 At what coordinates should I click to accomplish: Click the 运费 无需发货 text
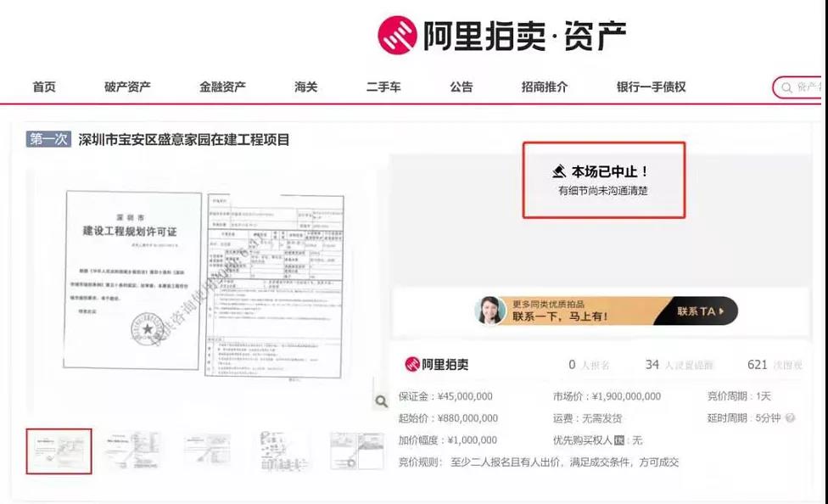coord(587,418)
